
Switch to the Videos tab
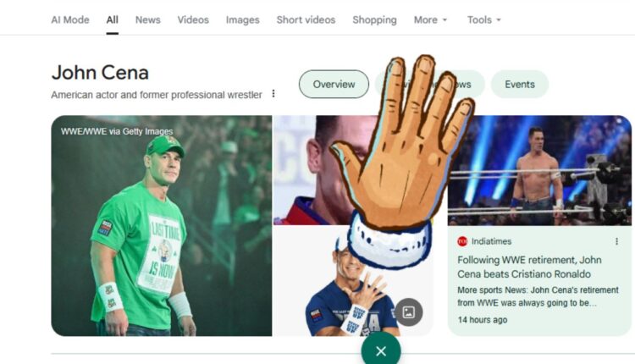point(193,19)
